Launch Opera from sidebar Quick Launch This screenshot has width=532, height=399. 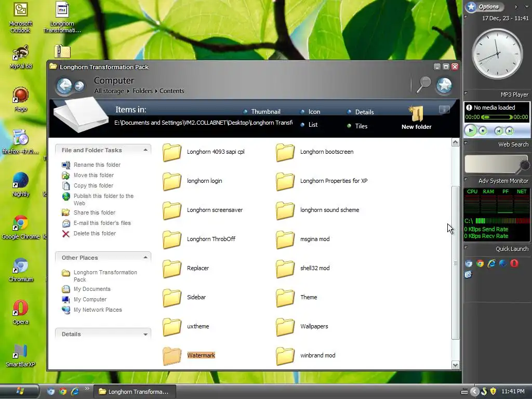pyautogui.click(x=514, y=263)
